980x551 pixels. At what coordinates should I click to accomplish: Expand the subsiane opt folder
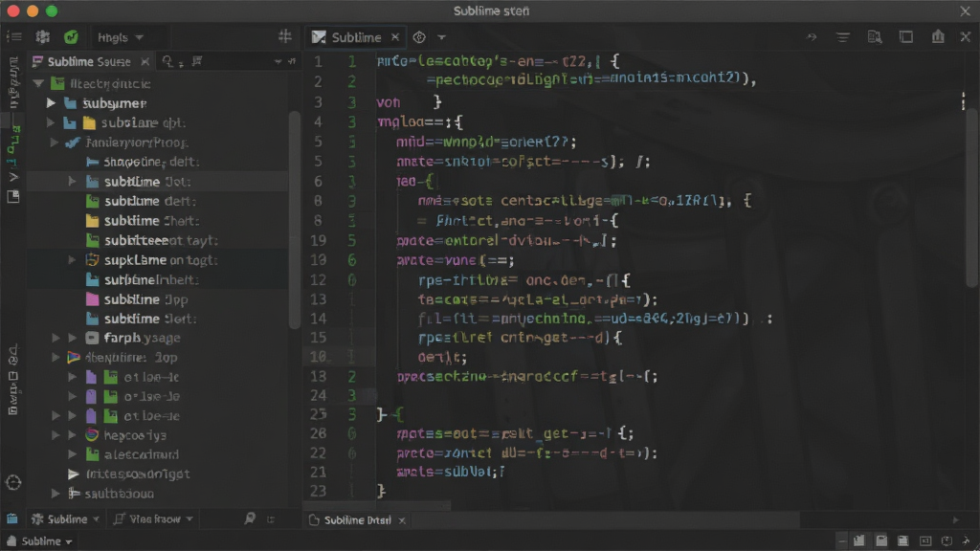pos(52,122)
